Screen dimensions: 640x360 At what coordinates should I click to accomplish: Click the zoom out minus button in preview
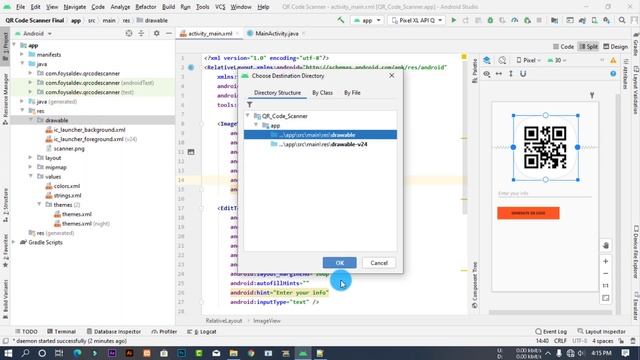coord(606,273)
